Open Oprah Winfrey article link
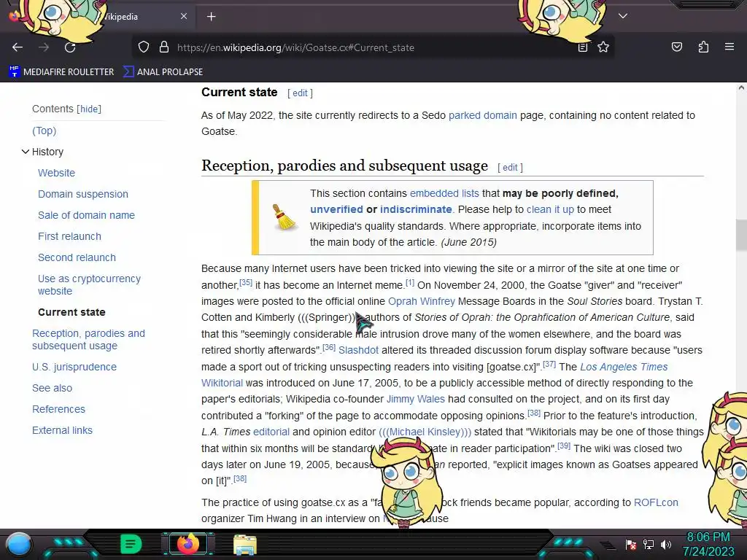 tap(422, 301)
